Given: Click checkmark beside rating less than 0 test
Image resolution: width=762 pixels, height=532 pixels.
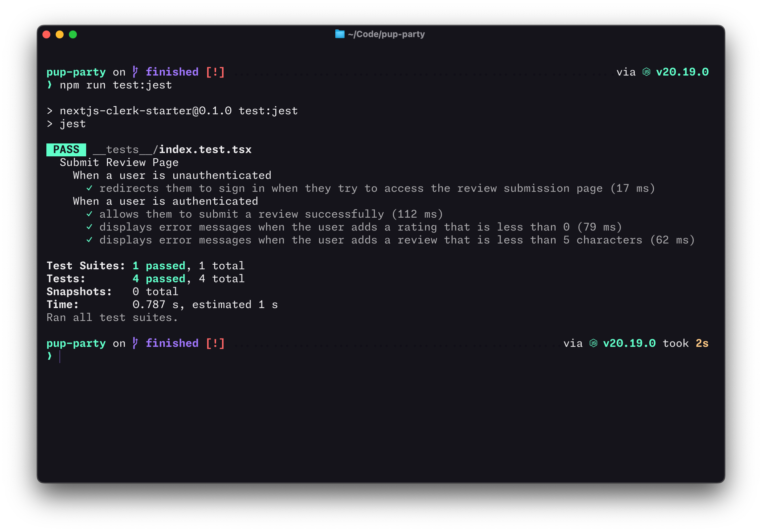Looking at the screenshot, I should pos(89,227).
